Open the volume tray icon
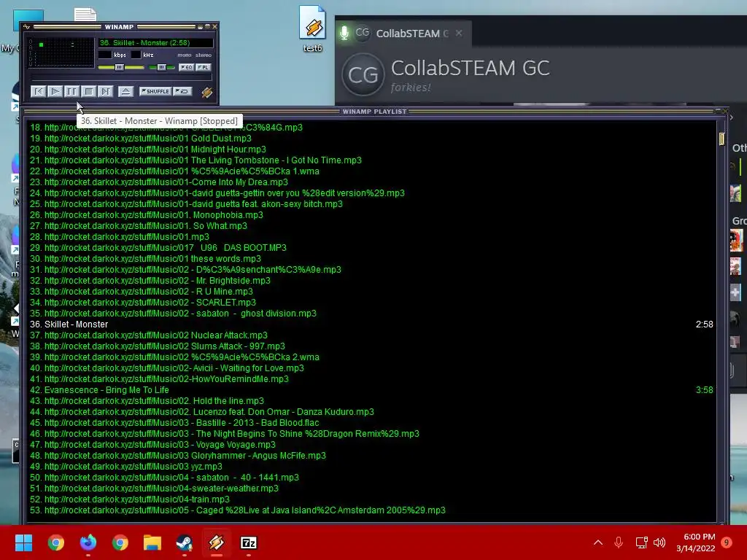Screen dimensions: 747x560 (659, 542)
